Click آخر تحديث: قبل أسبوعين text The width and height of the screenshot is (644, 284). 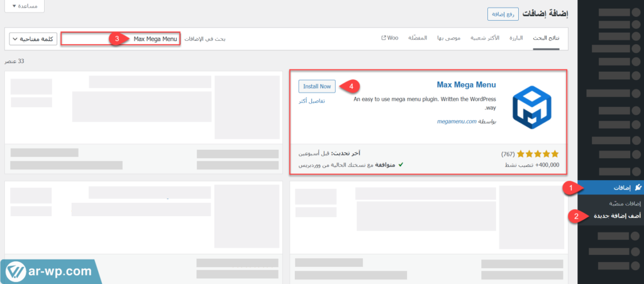click(x=330, y=153)
